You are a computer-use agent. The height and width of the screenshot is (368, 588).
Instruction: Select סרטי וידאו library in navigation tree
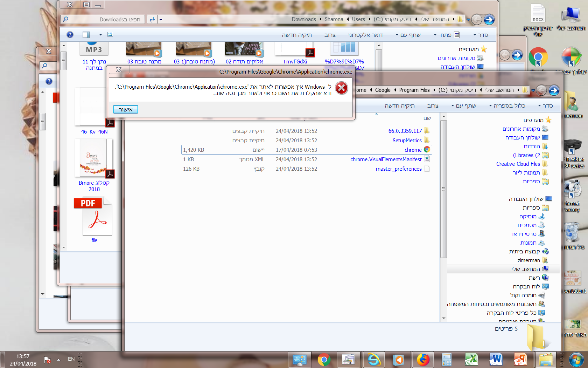tap(528, 234)
